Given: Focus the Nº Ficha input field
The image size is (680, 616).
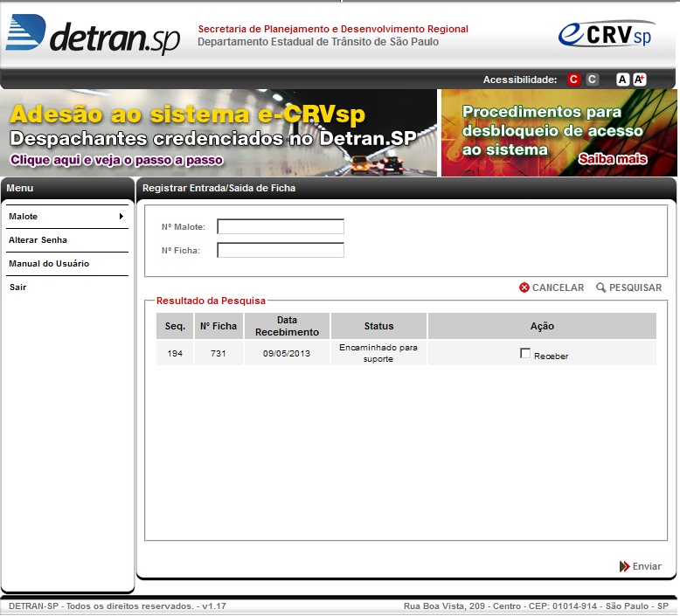Looking at the screenshot, I should [x=281, y=250].
